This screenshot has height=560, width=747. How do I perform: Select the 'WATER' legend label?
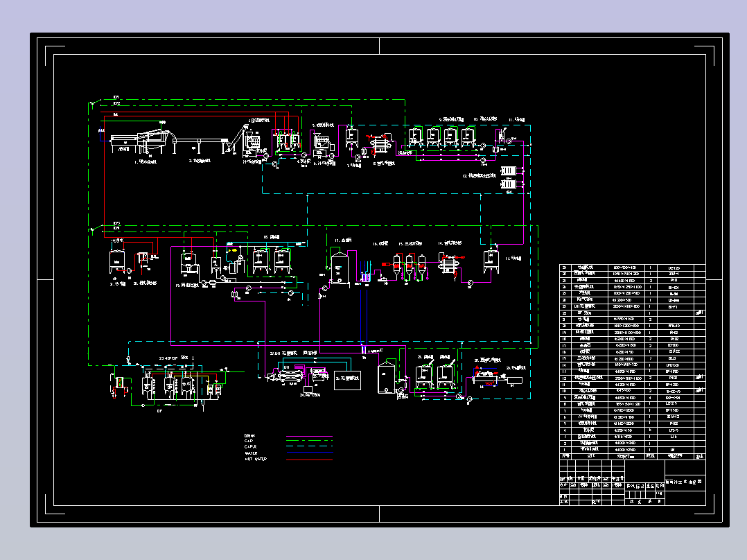point(251,453)
